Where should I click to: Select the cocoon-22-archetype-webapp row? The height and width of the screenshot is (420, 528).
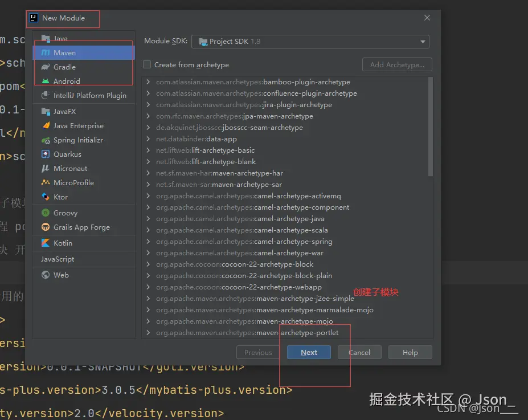tap(285, 287)
